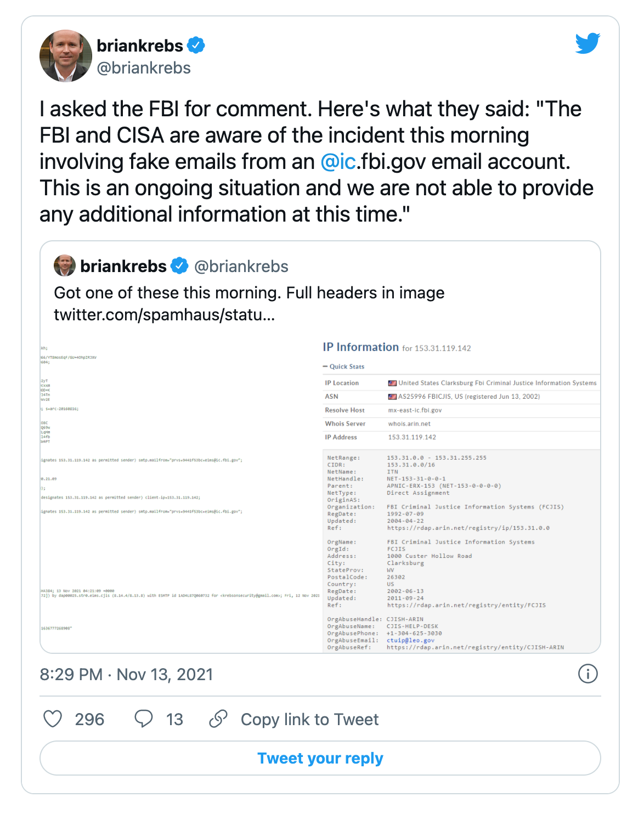
Task: Open twitter.com/spamhaus/statu... link
Action: [x=165, y=315]
